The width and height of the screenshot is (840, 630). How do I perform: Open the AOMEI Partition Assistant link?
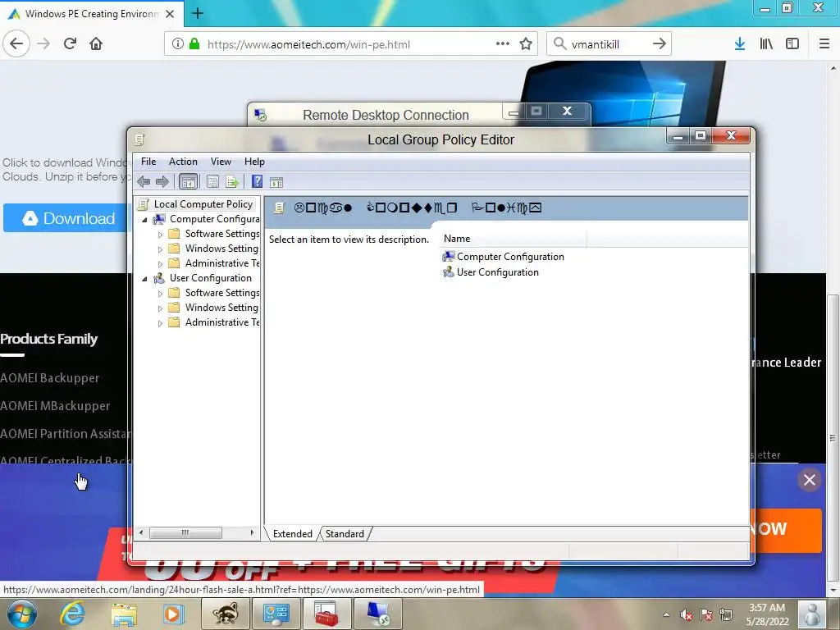click(64, 433)
